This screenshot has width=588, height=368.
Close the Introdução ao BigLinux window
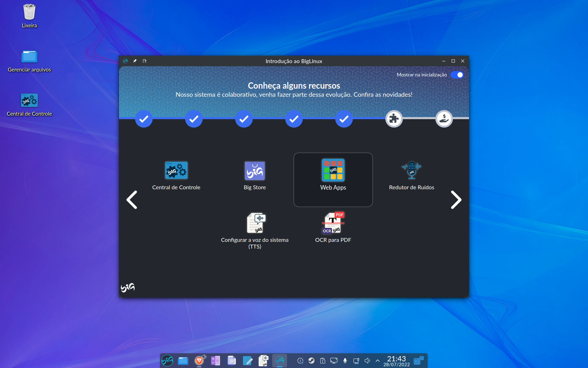coord(463,61)
